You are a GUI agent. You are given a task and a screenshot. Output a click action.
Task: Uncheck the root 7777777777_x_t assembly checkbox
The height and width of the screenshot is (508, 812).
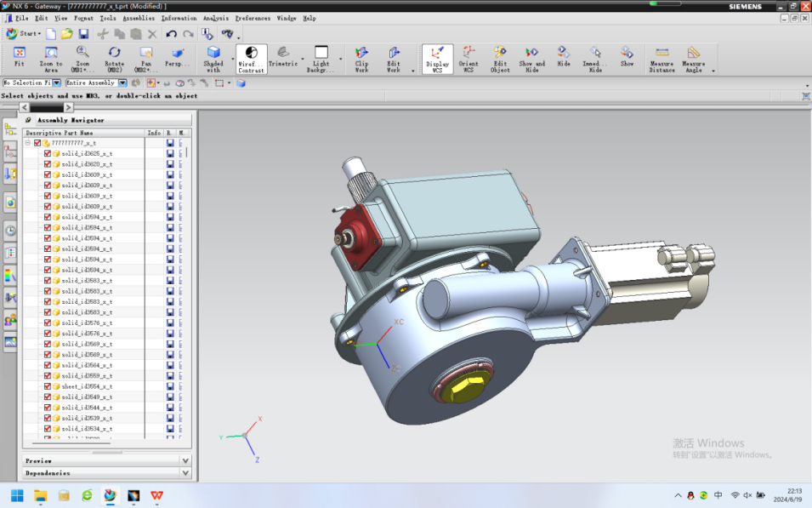pos(37,143)
